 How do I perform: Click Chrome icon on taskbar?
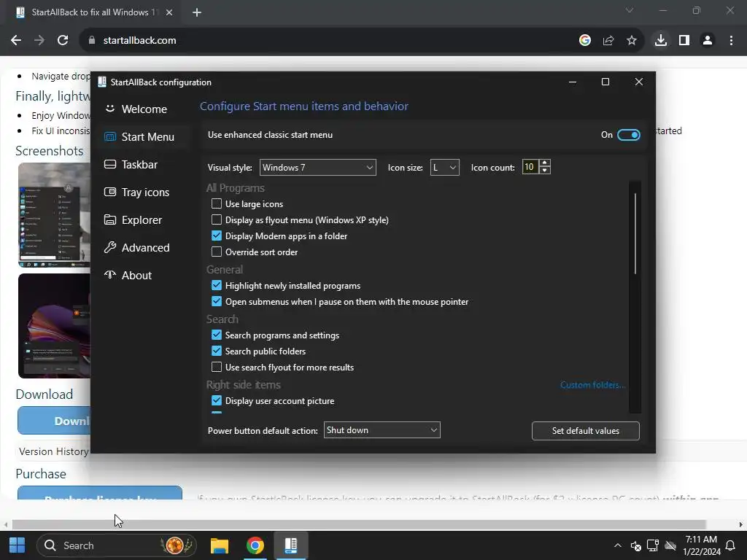[x=255, y=545]
